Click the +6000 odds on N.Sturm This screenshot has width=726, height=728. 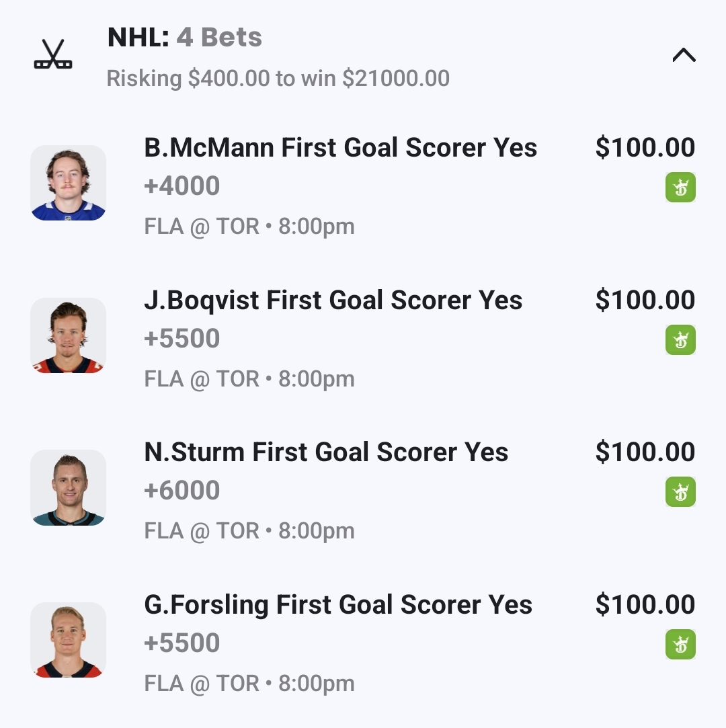click(x=182, y=491)
